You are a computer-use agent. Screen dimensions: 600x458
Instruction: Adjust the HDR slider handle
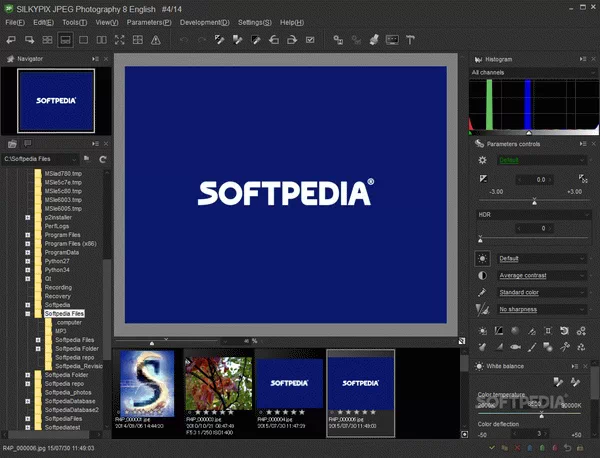click(480, 240)
